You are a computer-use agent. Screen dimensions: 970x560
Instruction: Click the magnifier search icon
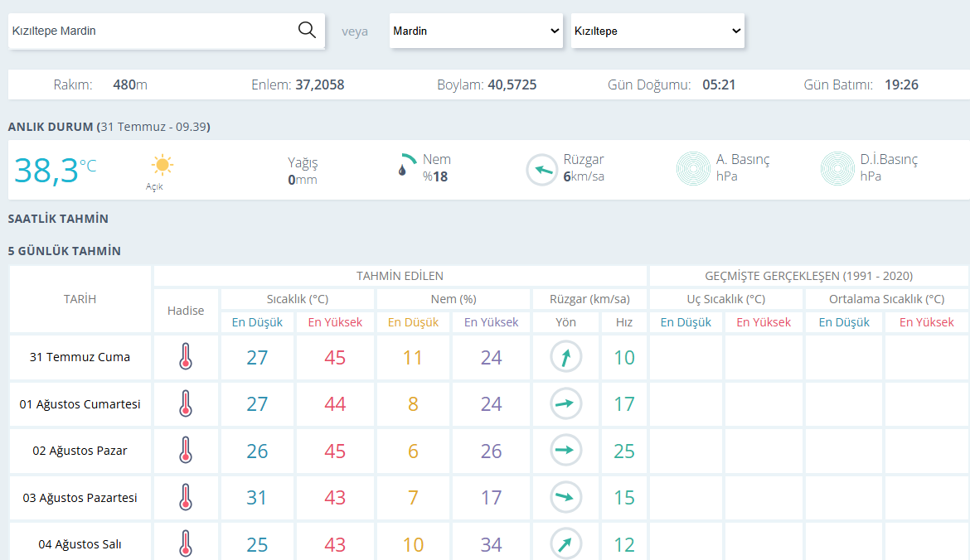click(307, 30)
